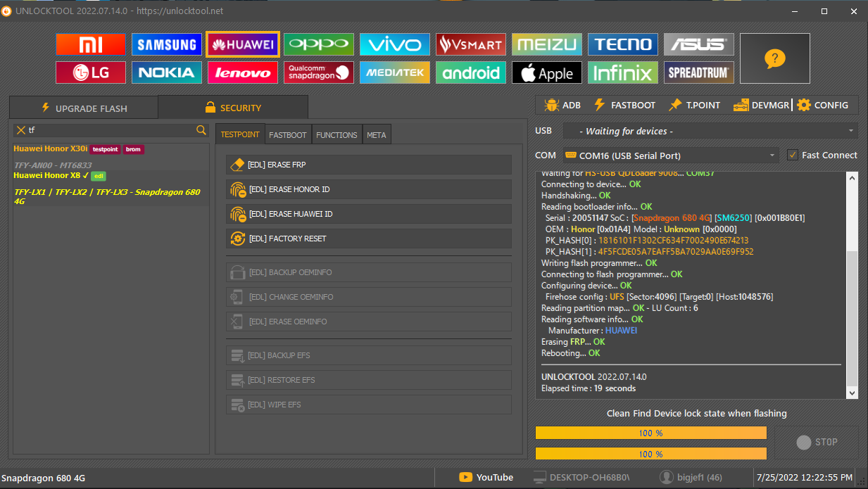Open the CONFIG settings
Screen dimensions: 868x489
[x=823, y=105]
